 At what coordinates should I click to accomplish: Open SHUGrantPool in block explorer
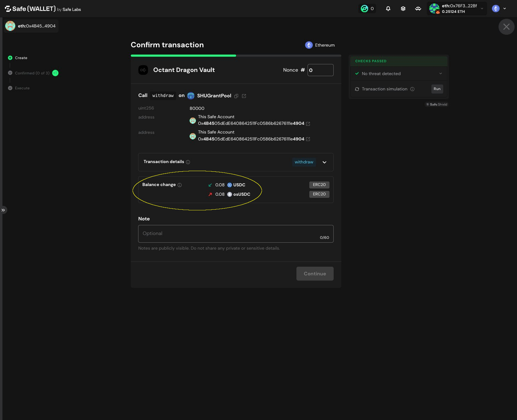[244, 96]
